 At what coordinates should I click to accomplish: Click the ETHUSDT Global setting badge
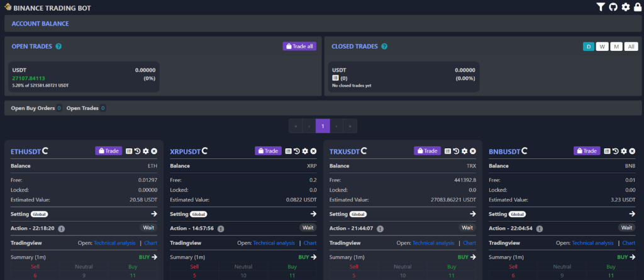(40, 214)
